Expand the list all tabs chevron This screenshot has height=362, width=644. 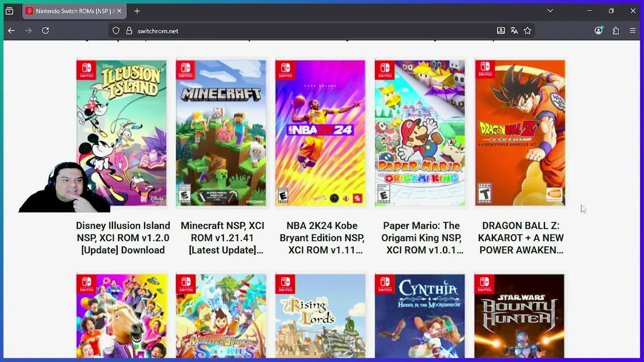point(550,11)
